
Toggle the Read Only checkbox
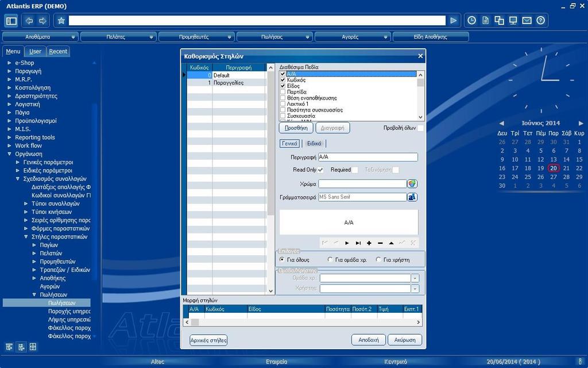click(320, 170)
